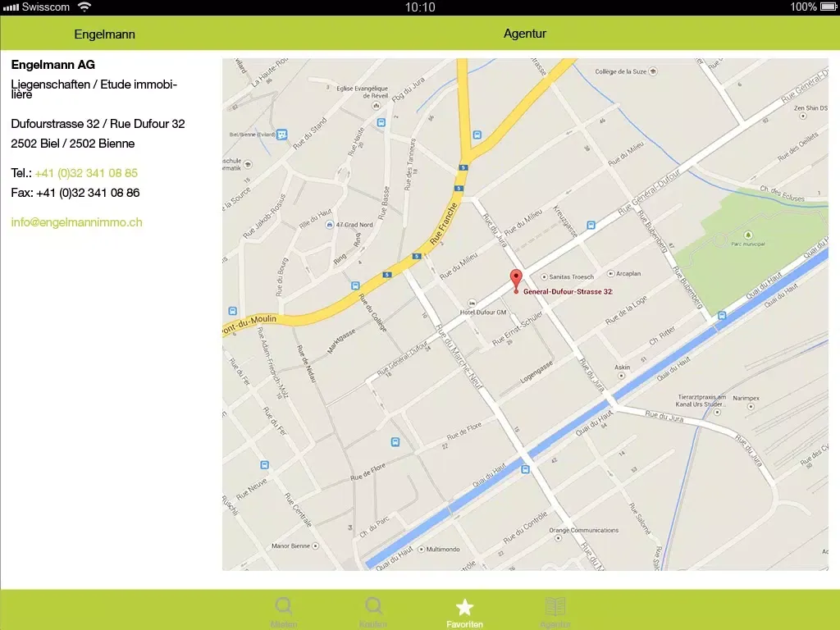Tap the 10:10 clock in the status bar
Viewport: 840px width, 630px height.
[x=420, y=7]
